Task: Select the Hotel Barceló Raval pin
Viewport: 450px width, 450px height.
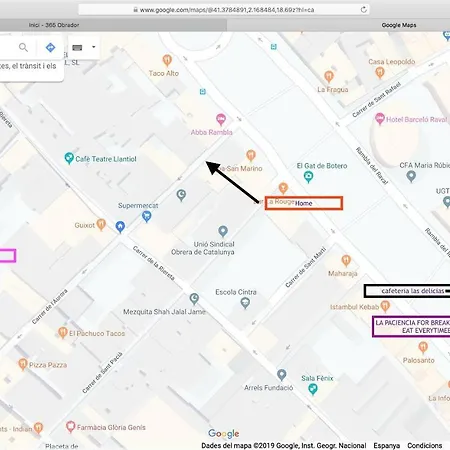Action: tap(380, 119)
